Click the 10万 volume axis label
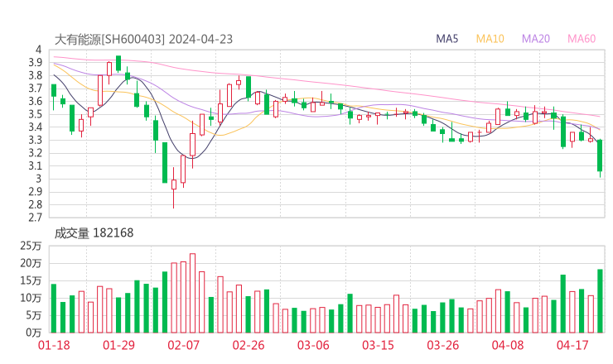 pyautogui.click(x=31, y=299)
